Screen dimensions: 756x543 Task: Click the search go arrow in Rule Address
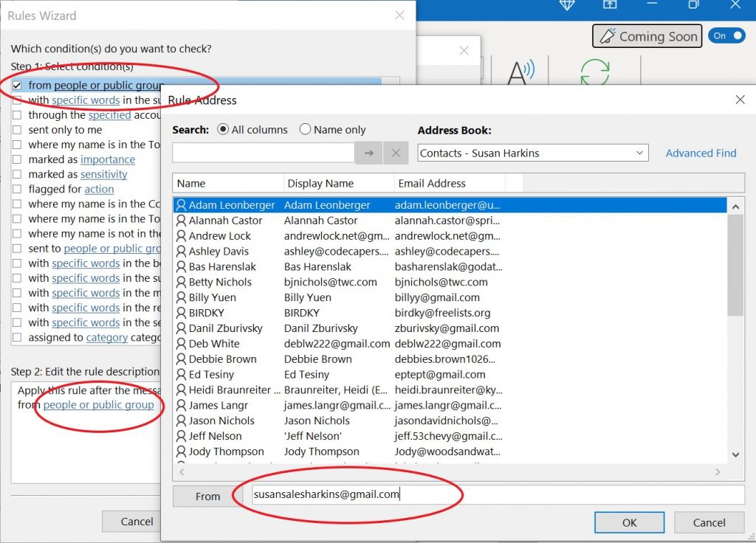pyautogui.click(x=368, y=152)
